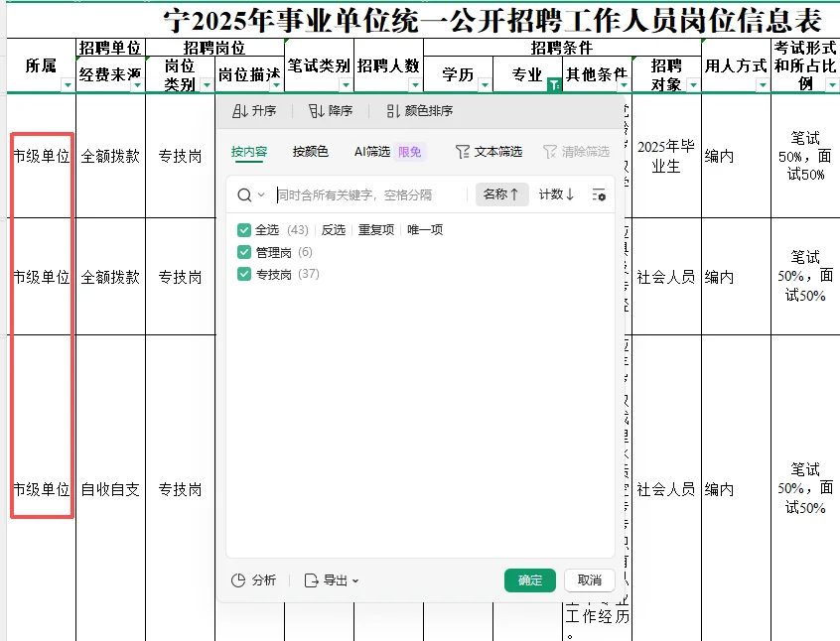The image size is (840, 641).
Task: Cancel the filter dialog via 取消
Action: (588, 580)
